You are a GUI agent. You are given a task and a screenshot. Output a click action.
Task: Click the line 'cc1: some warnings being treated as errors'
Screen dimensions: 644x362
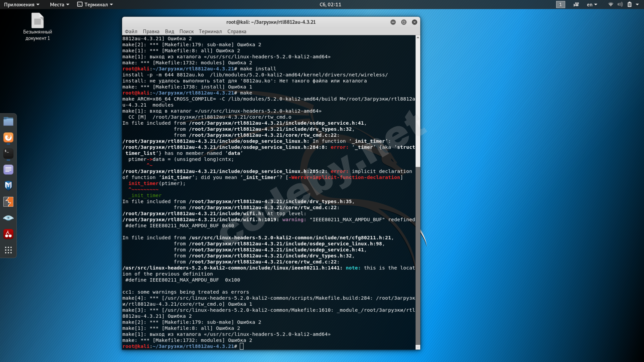pyautogui.click(x=186, y=292)
